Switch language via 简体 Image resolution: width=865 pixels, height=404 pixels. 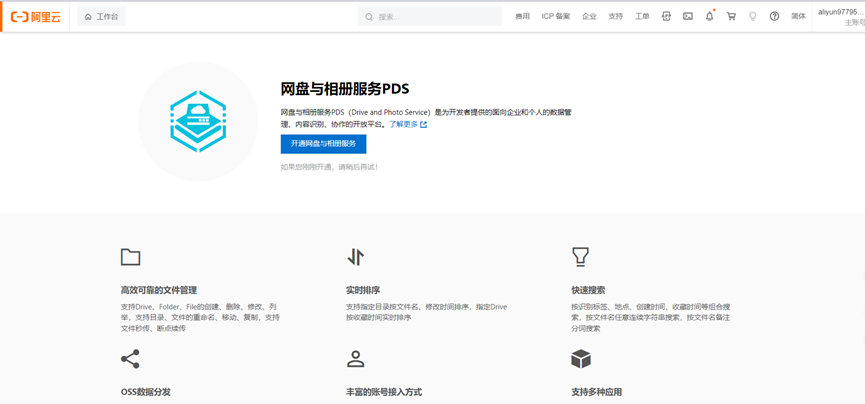[x=798, y=17]
